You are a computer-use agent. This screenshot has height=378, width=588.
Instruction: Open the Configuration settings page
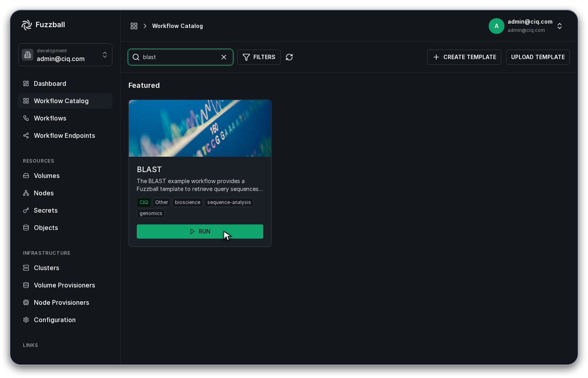tap(65, 320)
